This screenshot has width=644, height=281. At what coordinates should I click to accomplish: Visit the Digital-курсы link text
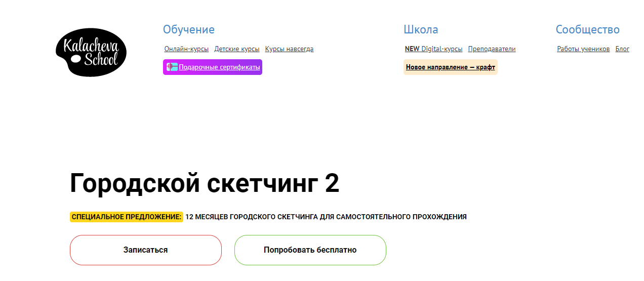tap(442, 49)
